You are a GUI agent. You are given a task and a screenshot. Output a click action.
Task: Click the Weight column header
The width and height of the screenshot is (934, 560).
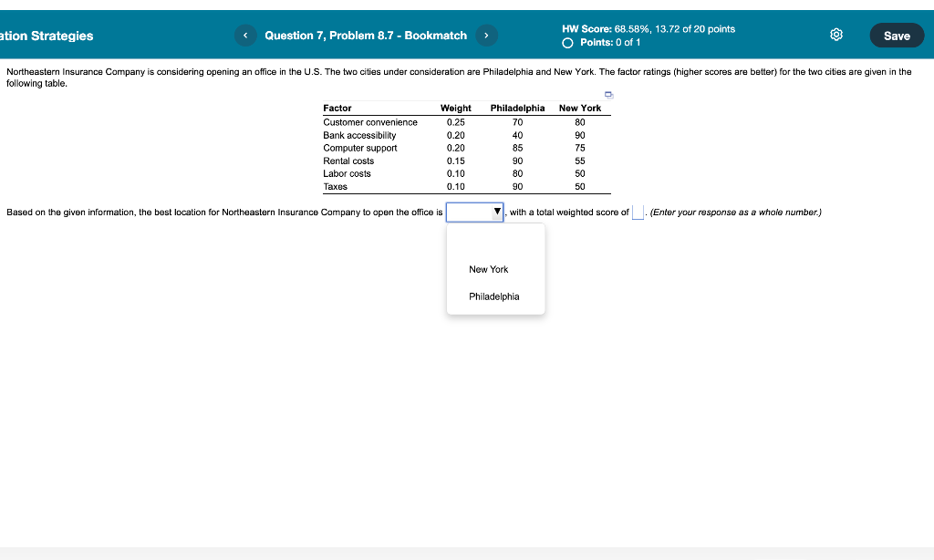point(455,108)
